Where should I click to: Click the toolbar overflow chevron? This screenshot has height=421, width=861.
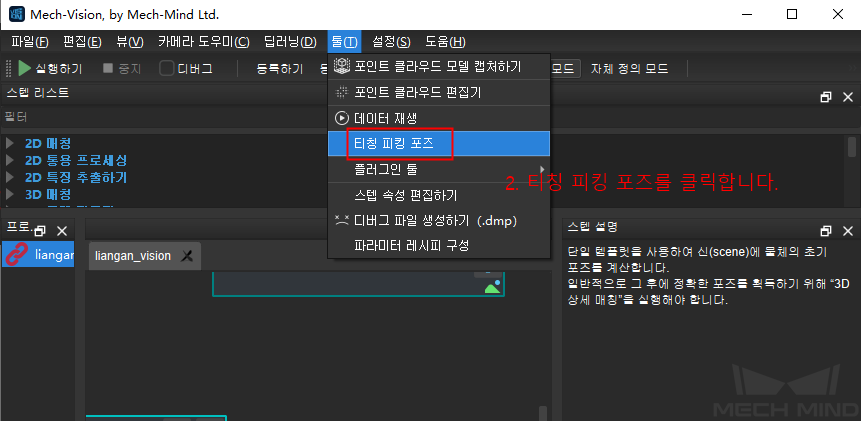(852, 67)
